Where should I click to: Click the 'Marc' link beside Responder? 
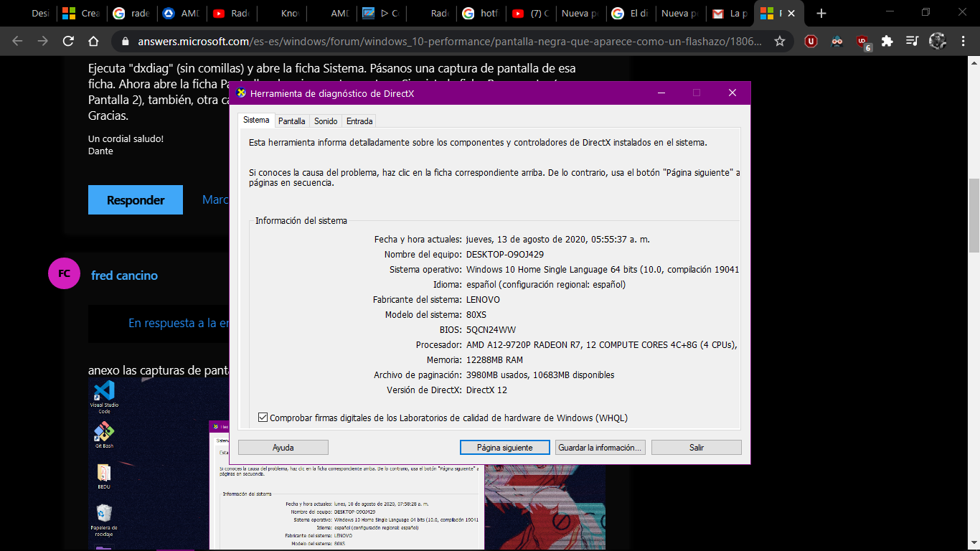(215, 199)
